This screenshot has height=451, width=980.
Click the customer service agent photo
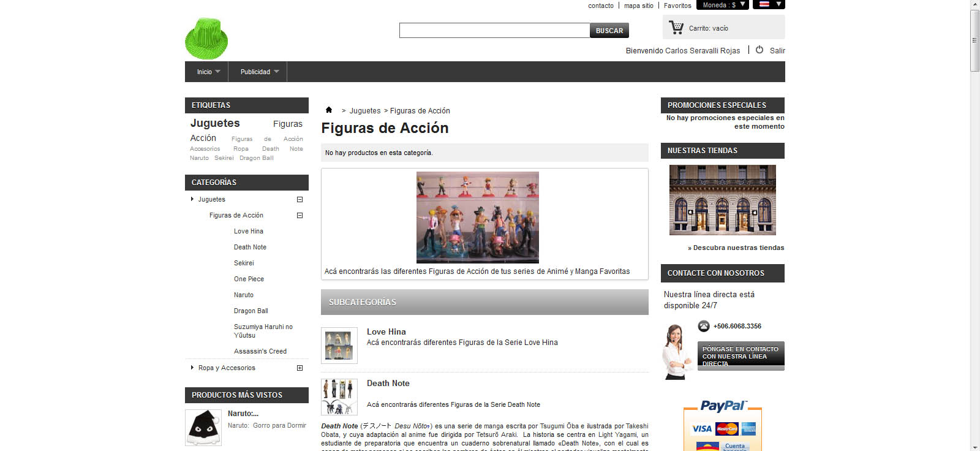point(676,352)
